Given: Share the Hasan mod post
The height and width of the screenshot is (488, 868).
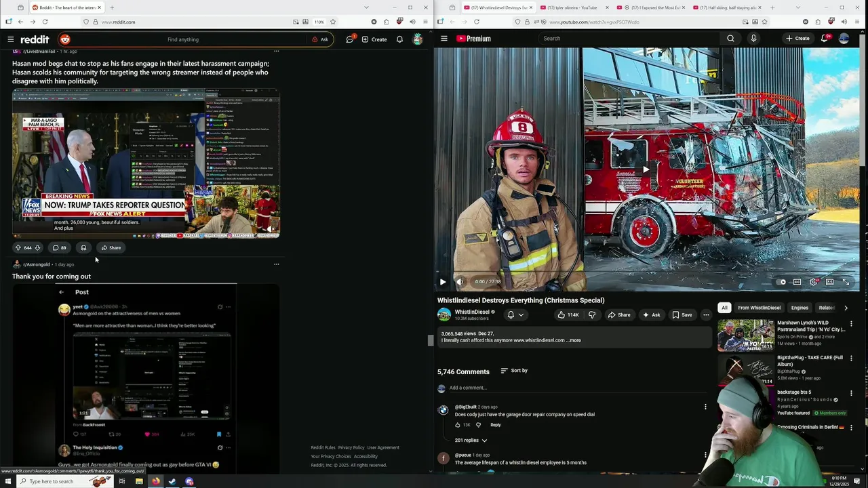Looking at the screenshot, I should [x=111, y=247].
